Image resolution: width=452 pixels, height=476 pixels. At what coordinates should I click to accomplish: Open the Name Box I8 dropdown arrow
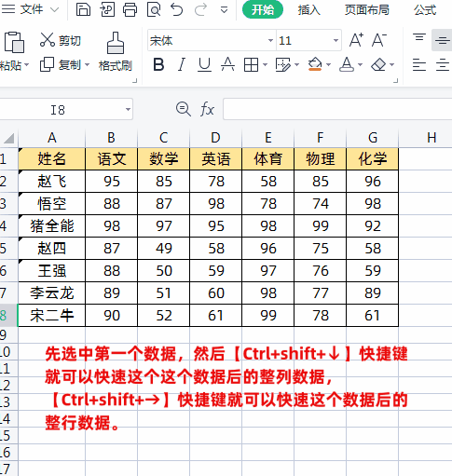pyautogui.click(x=128, y=109)
